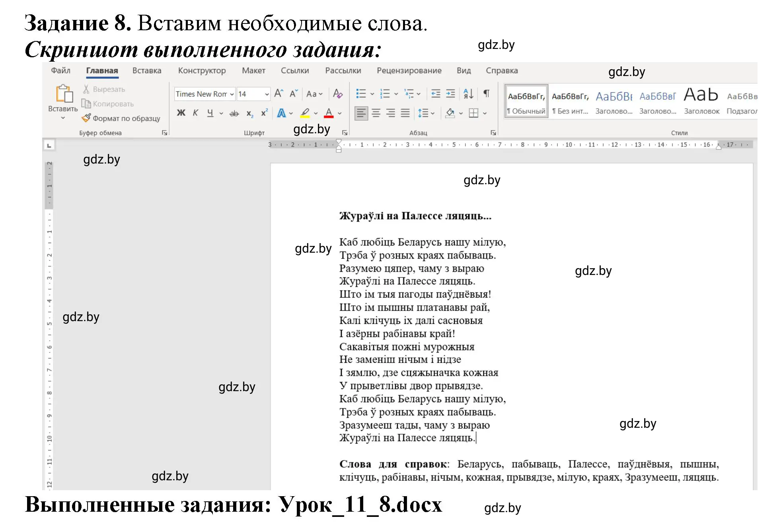
Task: Switch to the Вид tab
Action: [x=463, y=70]
